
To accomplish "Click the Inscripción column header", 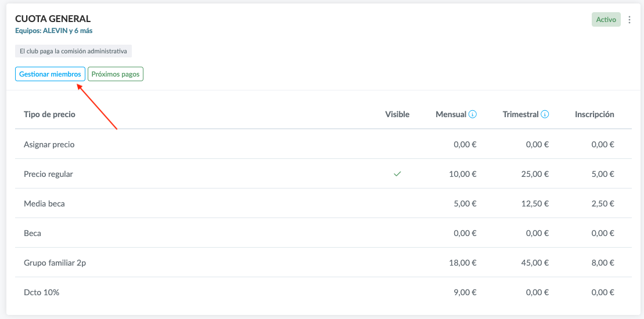I will (594, 115).
